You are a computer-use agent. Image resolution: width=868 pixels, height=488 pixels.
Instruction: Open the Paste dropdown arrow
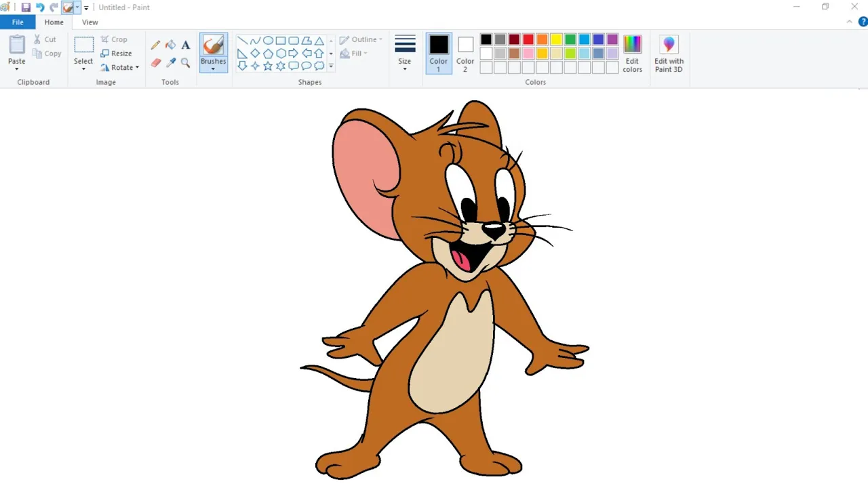[x=17, y=68]
